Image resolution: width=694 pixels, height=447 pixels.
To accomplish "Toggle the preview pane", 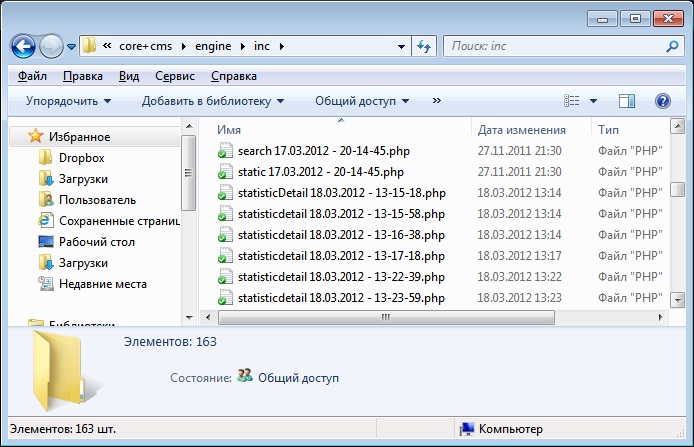I will [x=627, y=101].
